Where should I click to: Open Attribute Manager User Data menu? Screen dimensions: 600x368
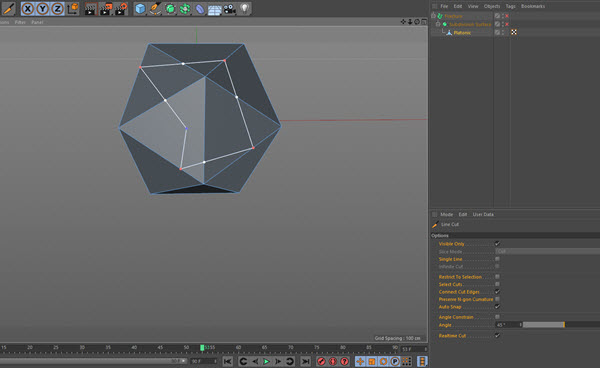click(483, 214)
